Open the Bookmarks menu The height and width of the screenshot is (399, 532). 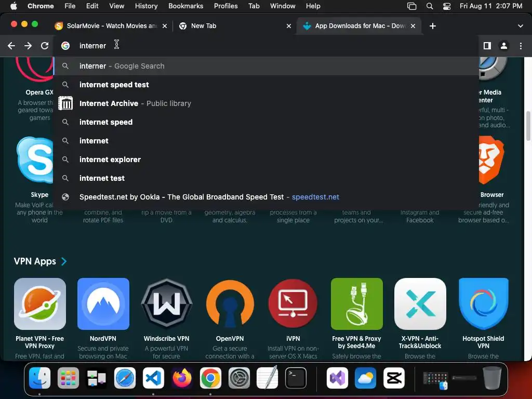(x=185, y=6)
